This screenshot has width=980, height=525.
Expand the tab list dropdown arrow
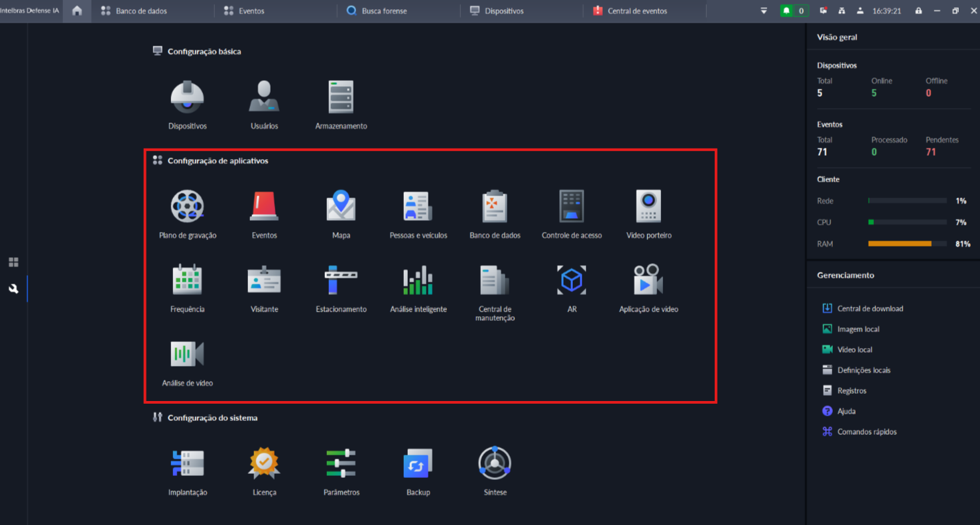click(x=764, y=11)
